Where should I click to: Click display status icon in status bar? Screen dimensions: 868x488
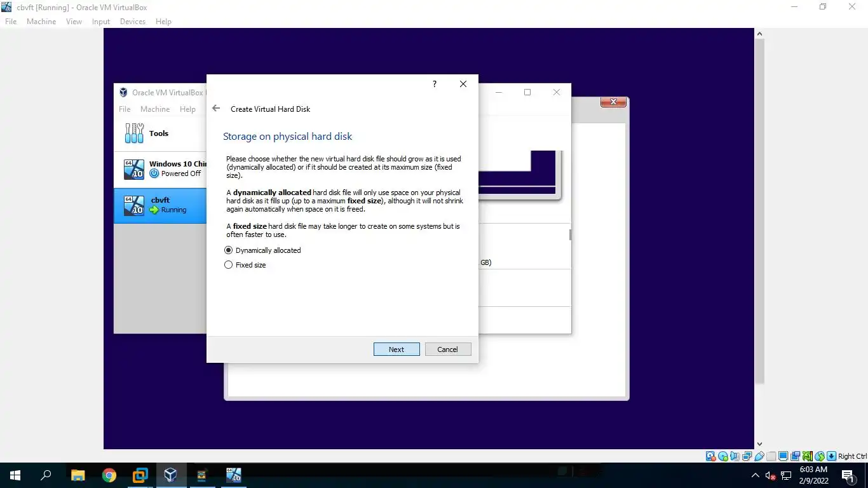pos(783,456)
